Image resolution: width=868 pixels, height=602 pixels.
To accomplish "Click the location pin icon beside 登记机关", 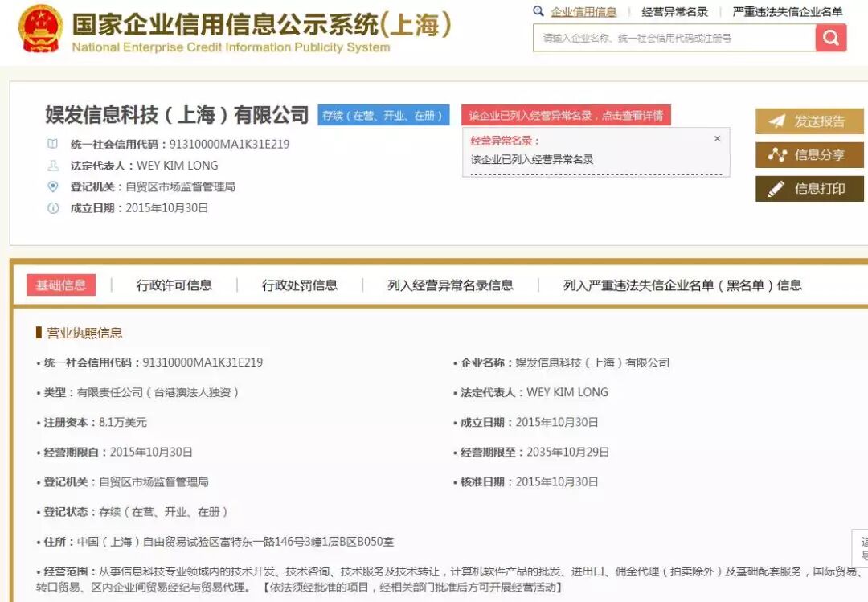I will pos(52,186).
